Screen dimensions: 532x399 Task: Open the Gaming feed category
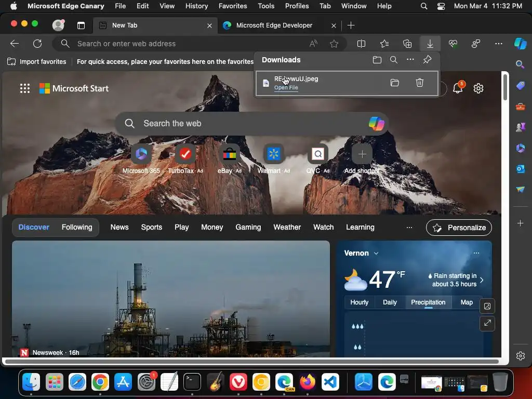click(248, 228)
